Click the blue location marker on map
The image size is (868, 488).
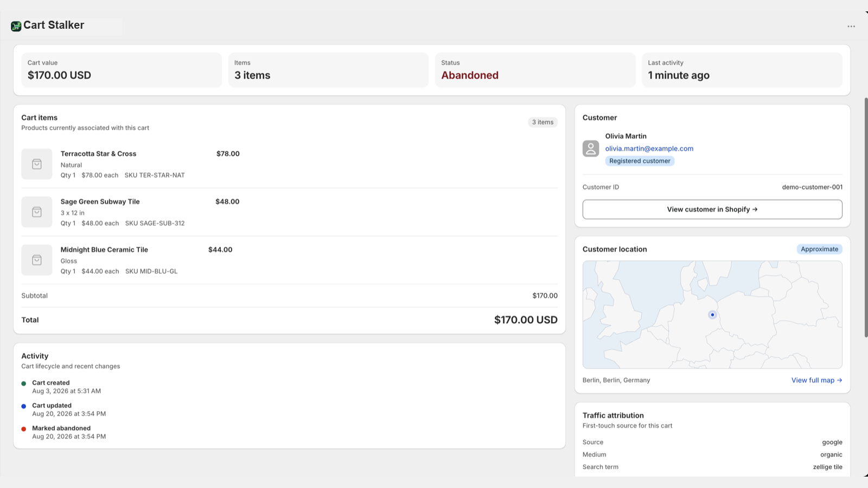(712, 314)
